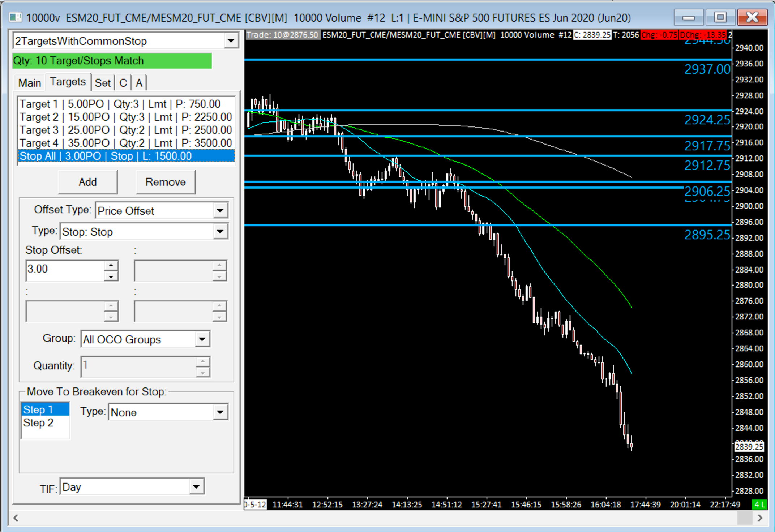The image size is (775, 532).
Task: Open the 2TargetsWithCommonStop configuration dropdown
Action: (231, 41)
